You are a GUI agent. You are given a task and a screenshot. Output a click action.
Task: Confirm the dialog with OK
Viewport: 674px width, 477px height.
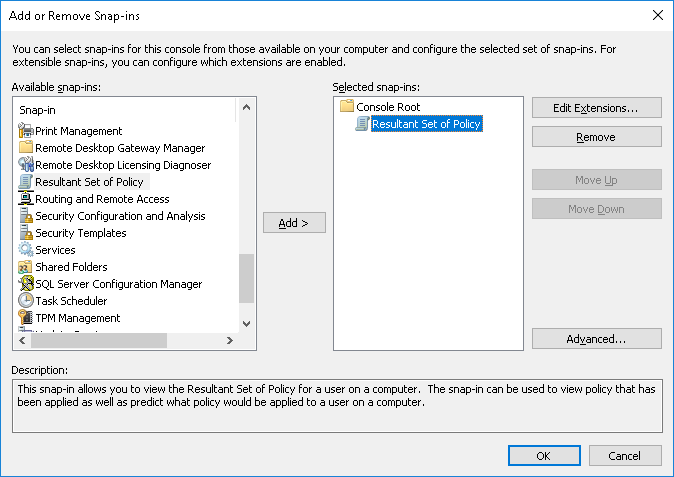[x=543, y=456]
